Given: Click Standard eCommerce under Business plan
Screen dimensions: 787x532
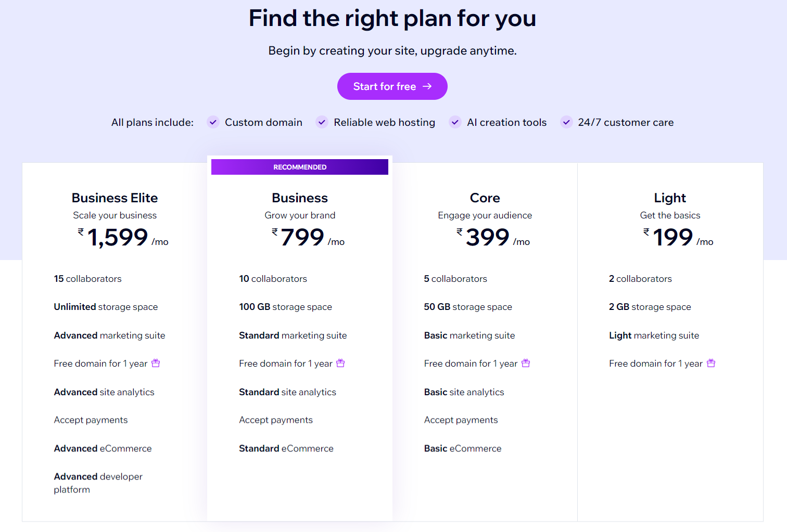Looking at the screenshot, I should (286, 448).
